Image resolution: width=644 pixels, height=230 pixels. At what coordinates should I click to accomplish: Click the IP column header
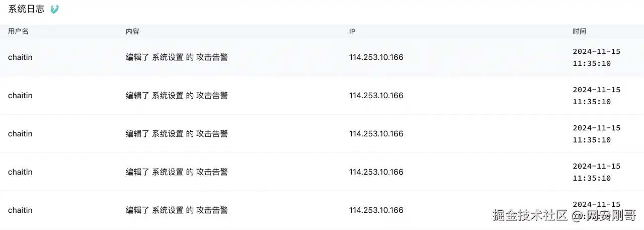pos(352,31)
